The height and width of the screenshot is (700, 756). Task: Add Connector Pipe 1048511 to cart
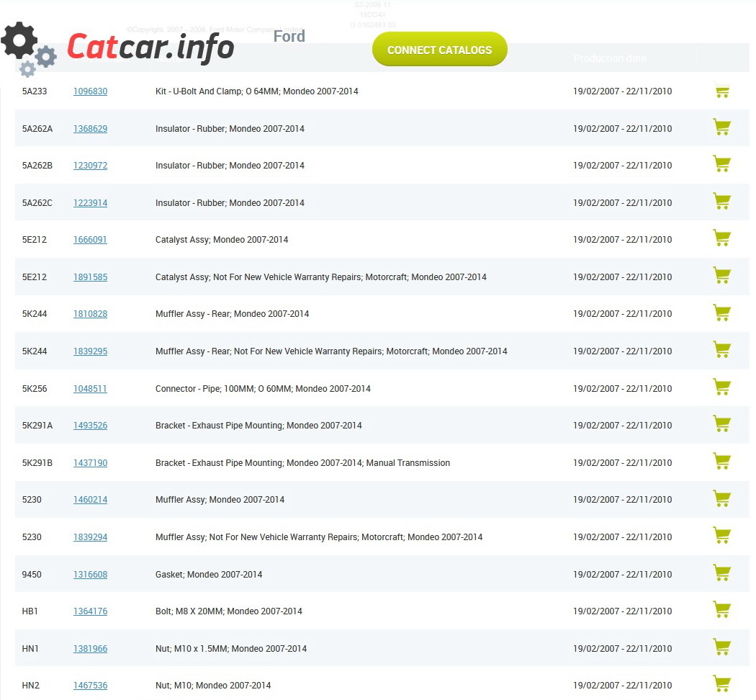pyautogui.click(x=721, y=387)
